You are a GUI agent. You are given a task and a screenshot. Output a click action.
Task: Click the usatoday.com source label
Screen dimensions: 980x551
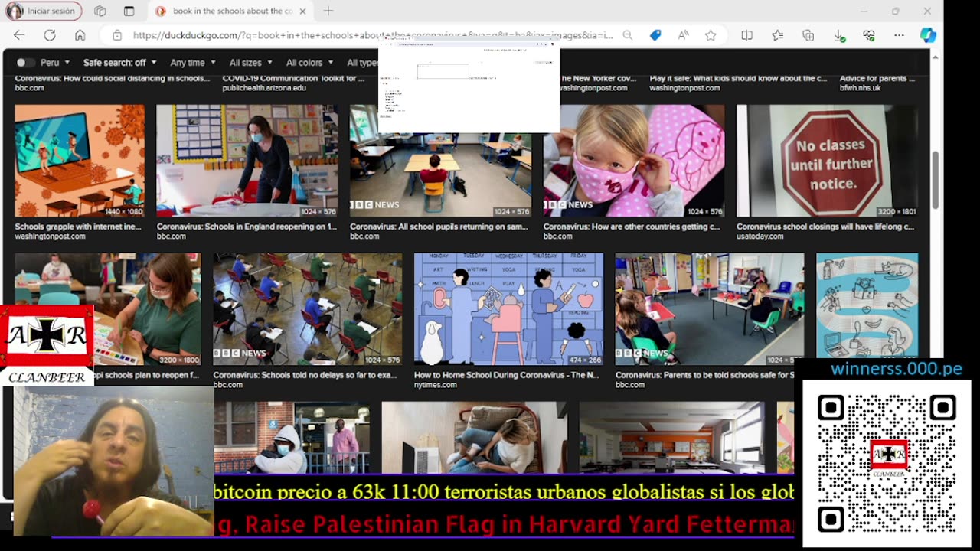(760, 236)
